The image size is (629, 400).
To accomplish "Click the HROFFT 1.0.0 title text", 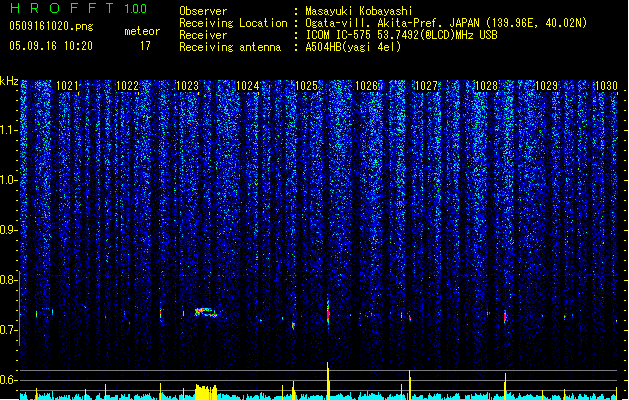I will (79, 8).
